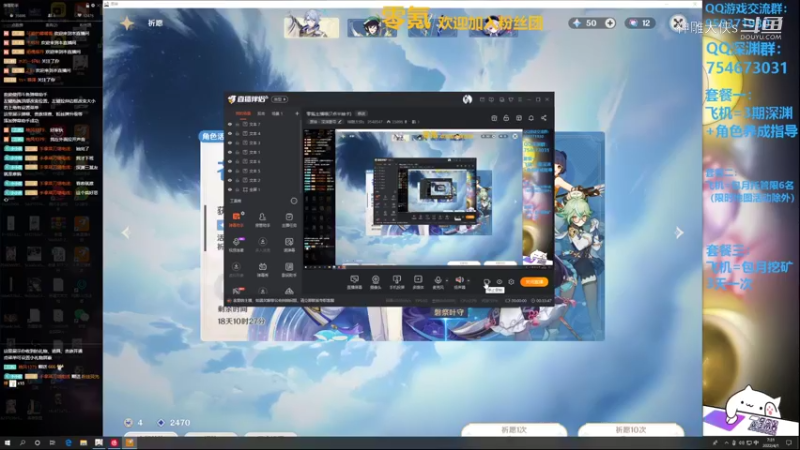Open the Windows notification center
800x450 pixels.
[x=789, y=443]
